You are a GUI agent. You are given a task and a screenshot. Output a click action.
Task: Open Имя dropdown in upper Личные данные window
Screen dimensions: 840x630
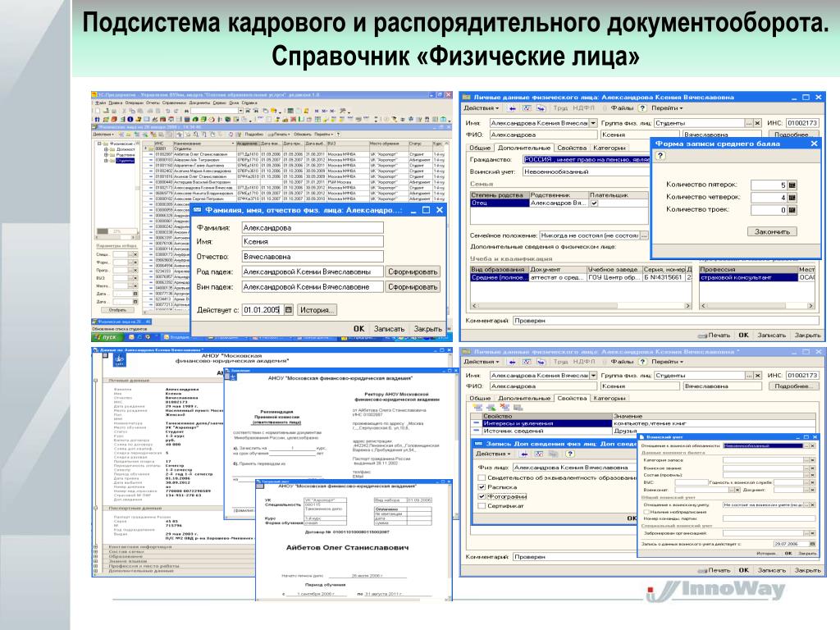coord(593,123)
